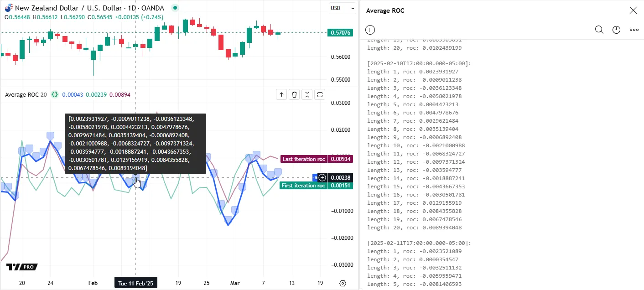Open chart settings gear icon
The image size is (644, 290).
click(343, 283)
